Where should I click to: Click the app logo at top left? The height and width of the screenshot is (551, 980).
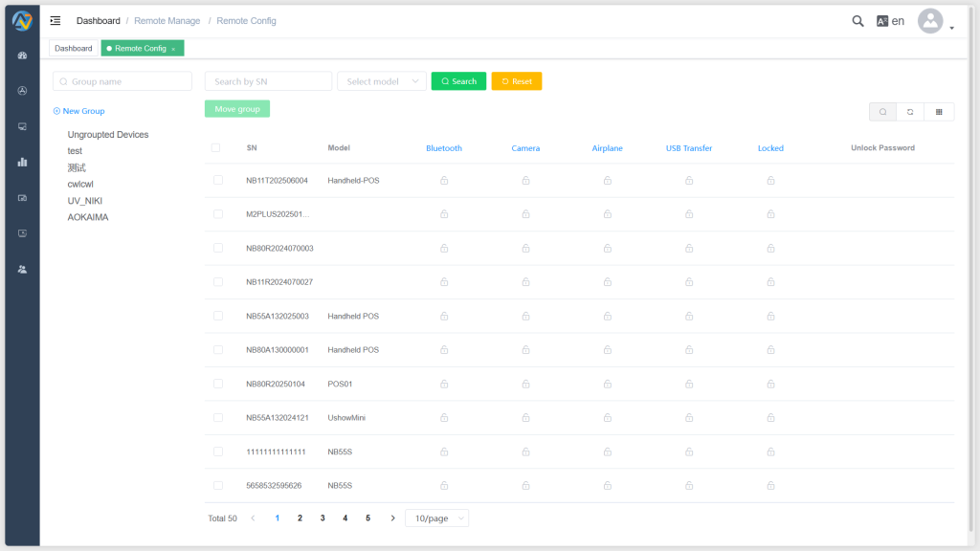click(23, 21)
